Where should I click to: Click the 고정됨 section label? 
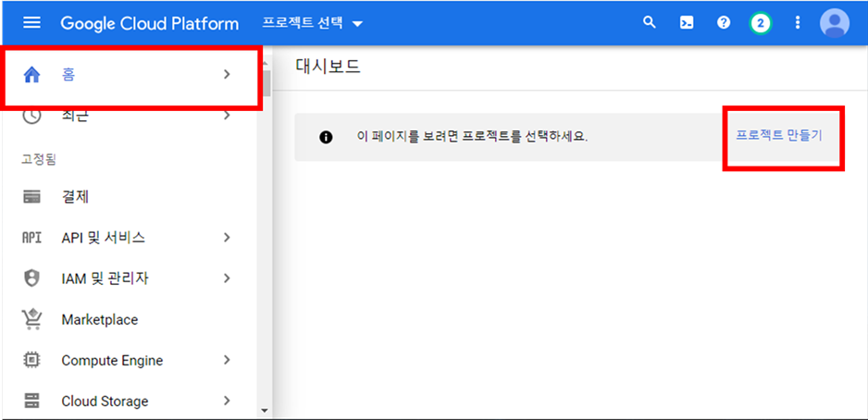point(39,160)
